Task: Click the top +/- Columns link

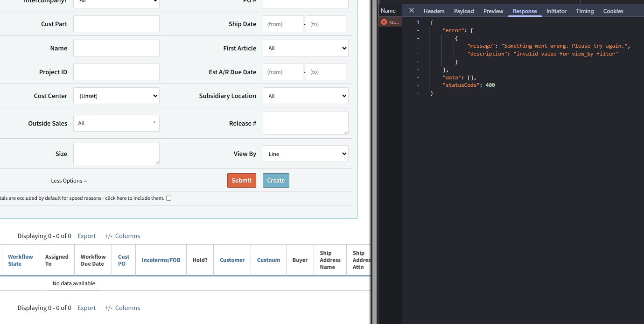Action: [122, 236]
